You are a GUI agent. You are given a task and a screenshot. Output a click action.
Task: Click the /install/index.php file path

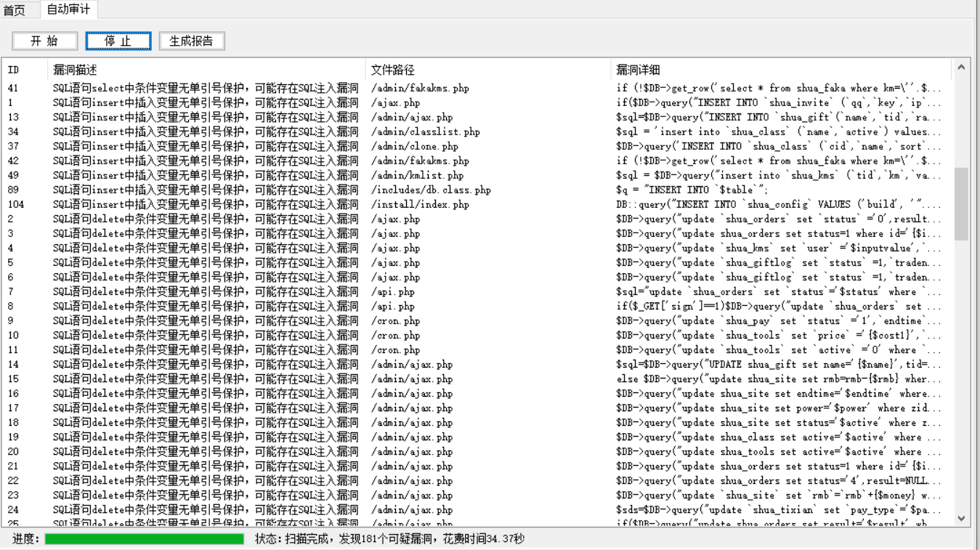(420, 204)
